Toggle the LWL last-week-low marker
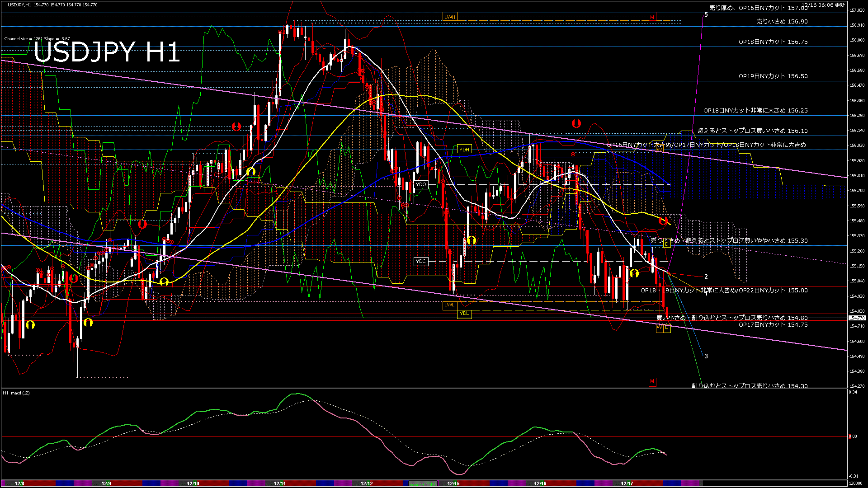The height and width of the screenshot is (488, 868). pos(449,305)
